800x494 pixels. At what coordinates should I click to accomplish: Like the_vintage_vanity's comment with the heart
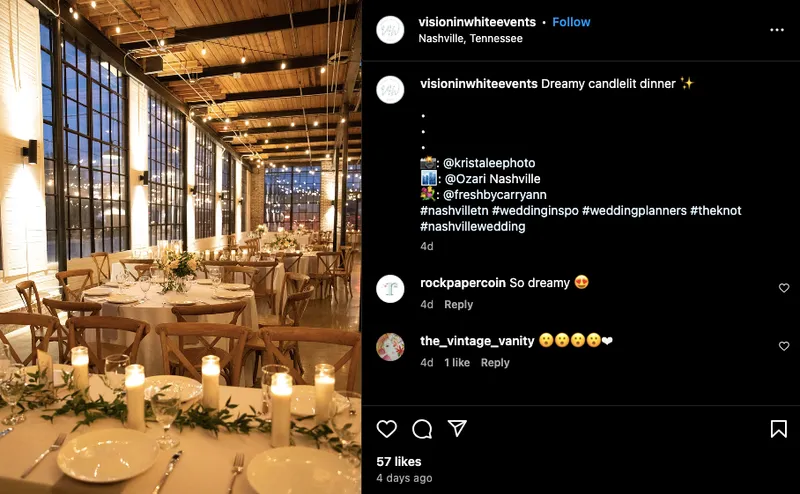784,346
